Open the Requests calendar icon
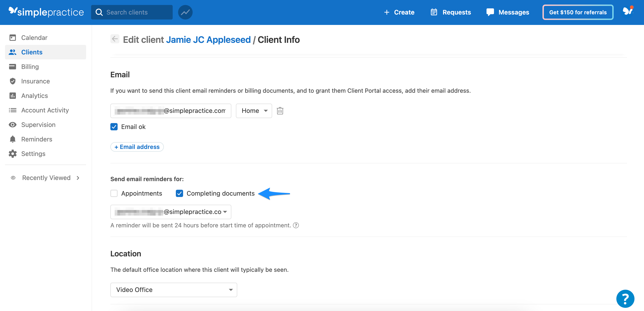 click(x=434, y=12)
